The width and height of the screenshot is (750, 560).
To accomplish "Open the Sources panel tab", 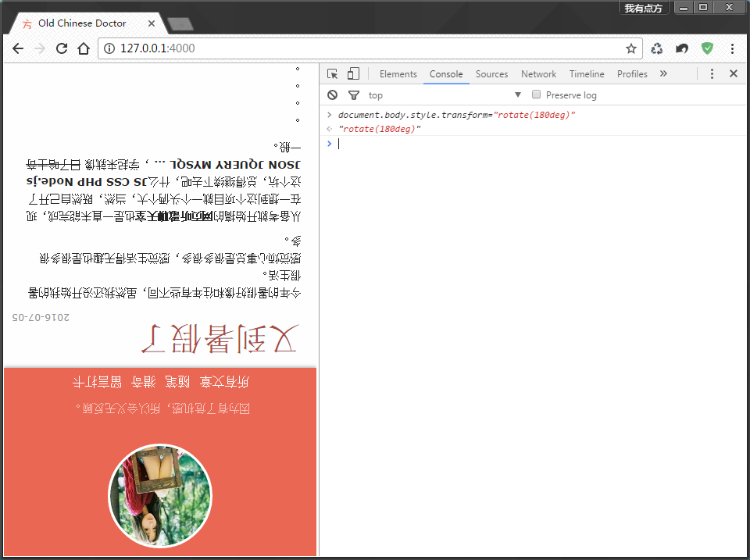I will 491,74.
